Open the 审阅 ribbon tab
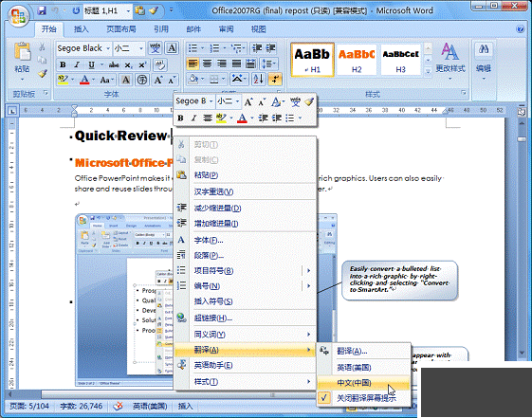 click(226, 29)
